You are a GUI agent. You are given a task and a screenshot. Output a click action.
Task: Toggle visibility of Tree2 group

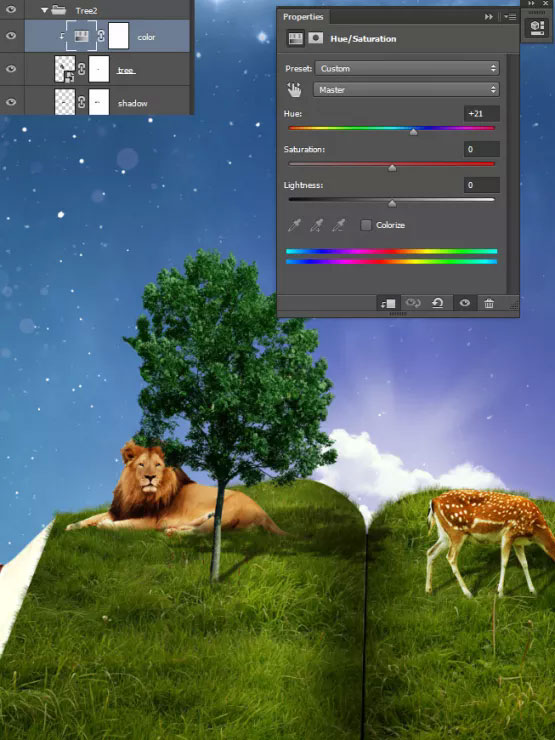tap(10, 9)
